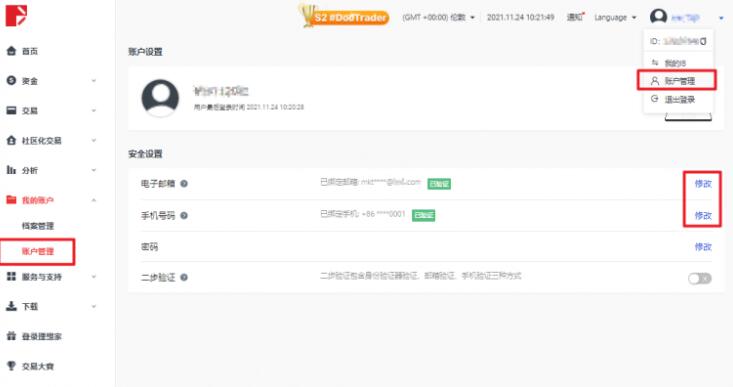
Task: Choose 退出登录 from the user menu
Action: coord(680,99)
